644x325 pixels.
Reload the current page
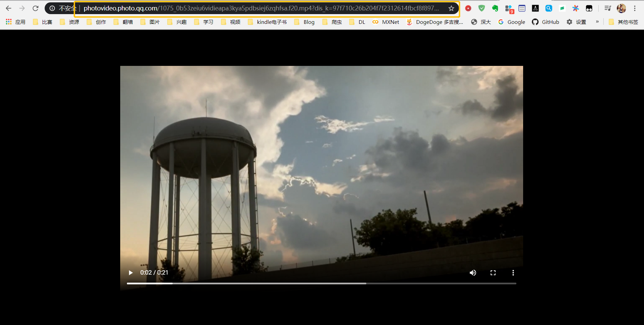pyautogui.click(x=36, y=8)
